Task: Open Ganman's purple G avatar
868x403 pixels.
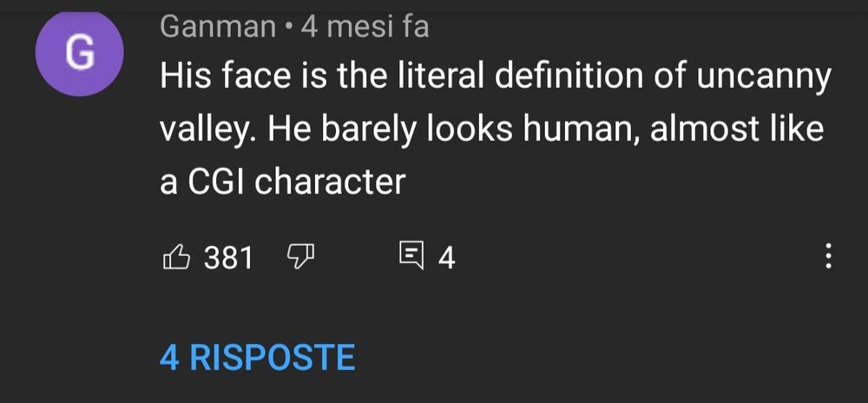Action: click(x=80, y=53)
